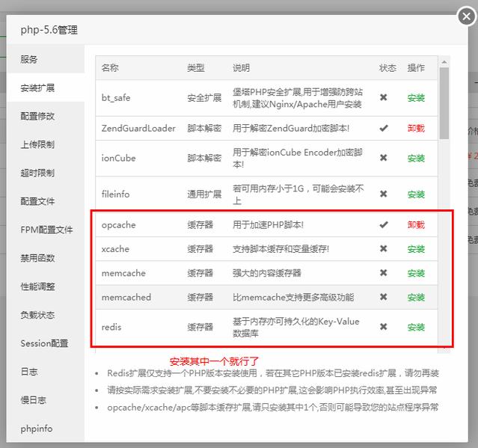Click the 安全扩展 type cell
This screenshot has height=448, width=478.
[x=204, y=98]
